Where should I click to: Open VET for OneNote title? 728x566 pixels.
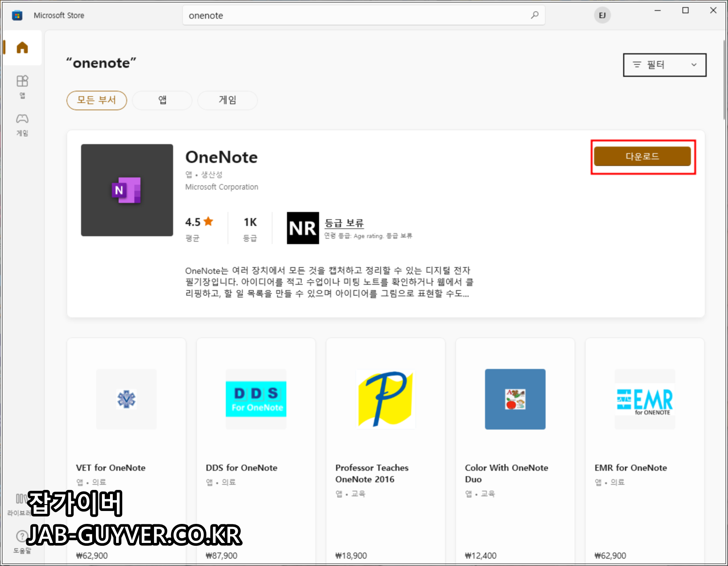(x=111, y=468)
